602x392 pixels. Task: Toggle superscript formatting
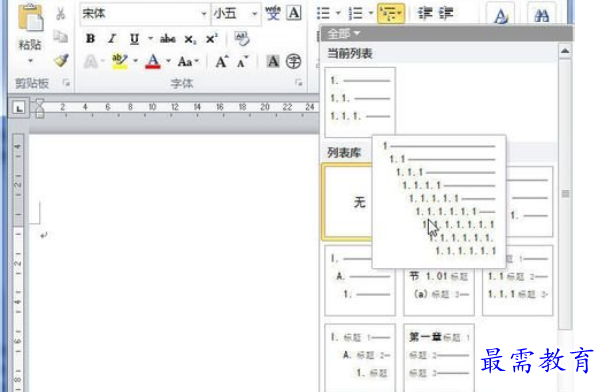coord(212,38)
